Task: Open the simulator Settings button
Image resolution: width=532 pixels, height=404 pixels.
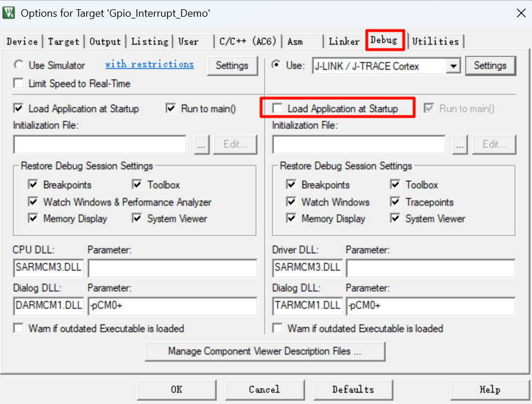Action: point(232,65)
